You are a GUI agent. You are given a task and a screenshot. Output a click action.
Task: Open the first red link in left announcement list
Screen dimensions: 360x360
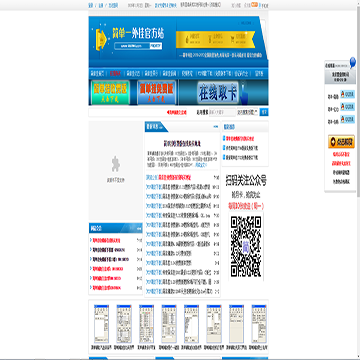[x=106, y=240]
